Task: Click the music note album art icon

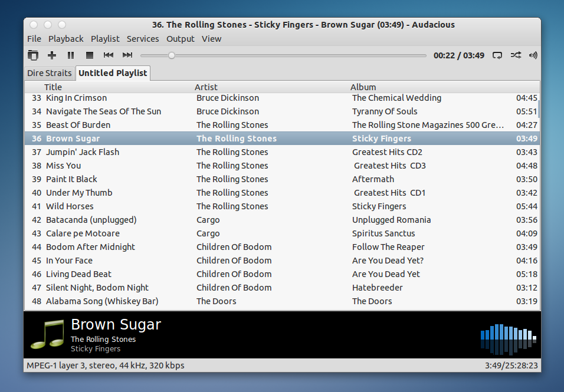Action: (x=47, y=334)
